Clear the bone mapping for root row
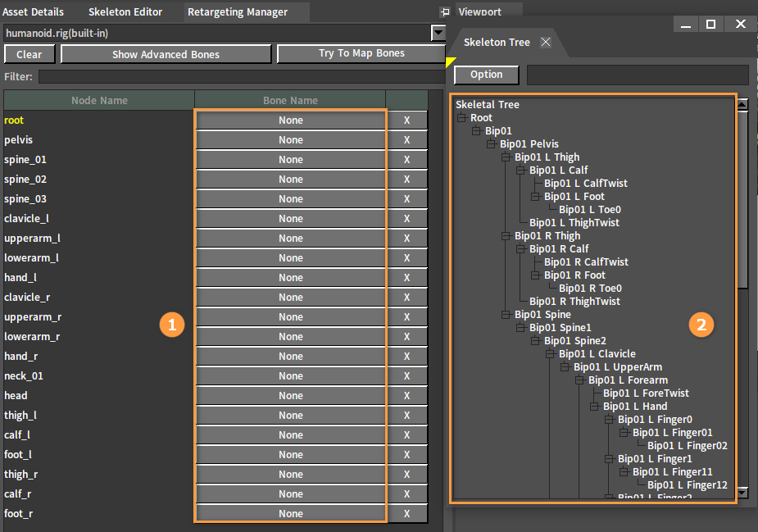The height and width of the screenshot is (532, 758). tap(406, 120)
